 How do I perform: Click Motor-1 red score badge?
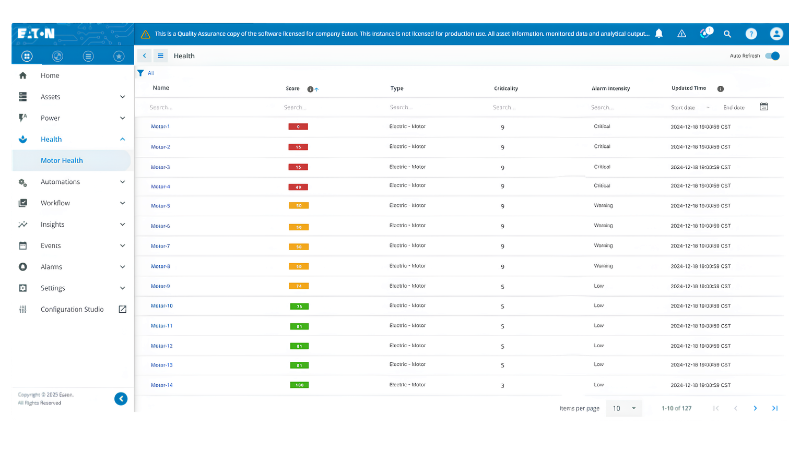[298, 127]
